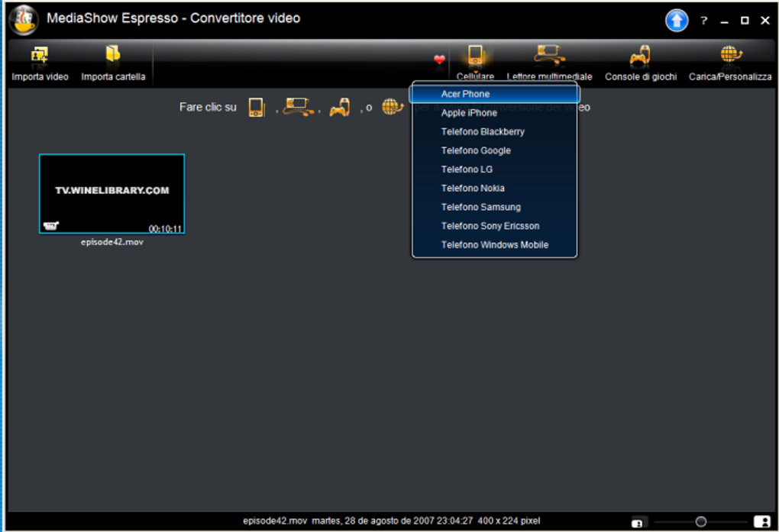This screenshot has height=532, width=779.
Task: Click the globe icon in the hint line
Action: 392,106
